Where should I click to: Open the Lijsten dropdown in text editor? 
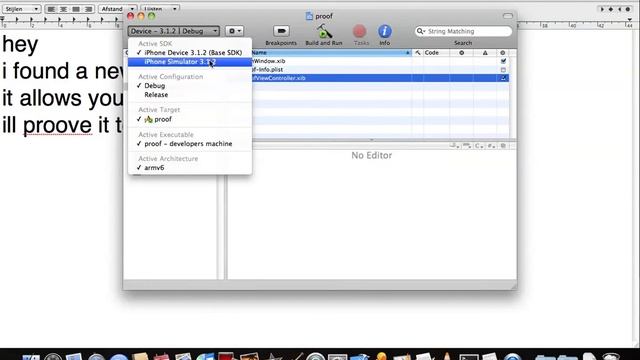pyautogui.click(x=159, y=9)
